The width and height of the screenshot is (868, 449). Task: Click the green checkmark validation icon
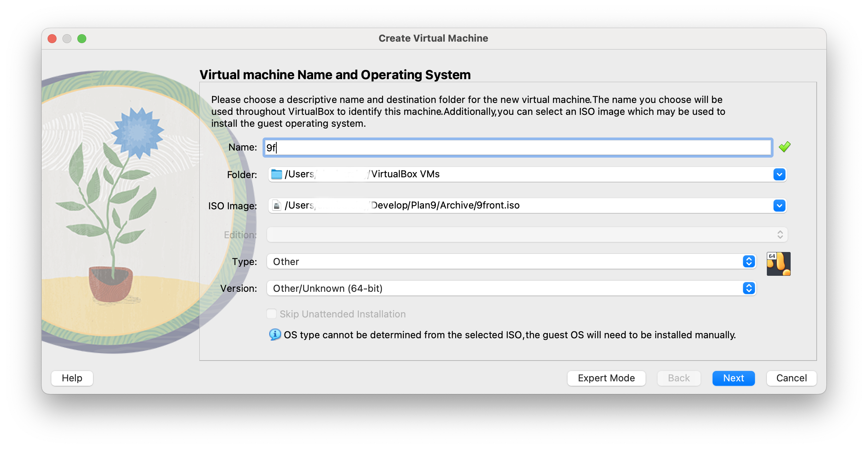(x=784, y=147)
